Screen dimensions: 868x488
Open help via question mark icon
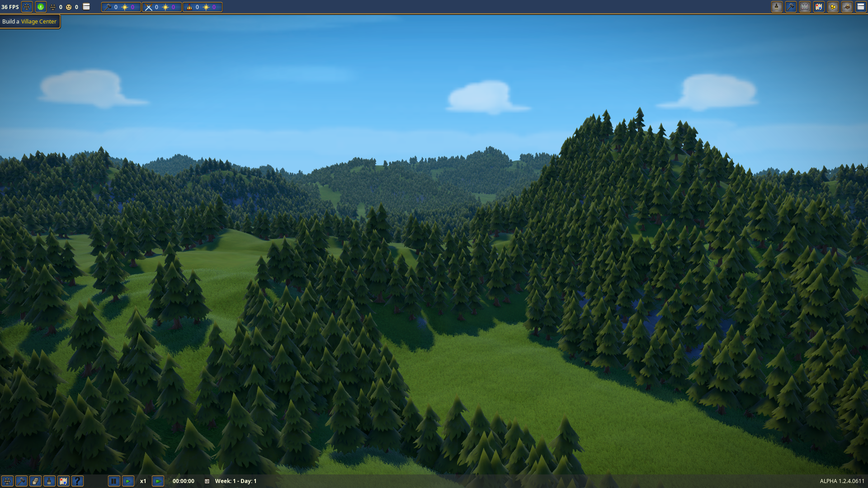click(77, 481)
